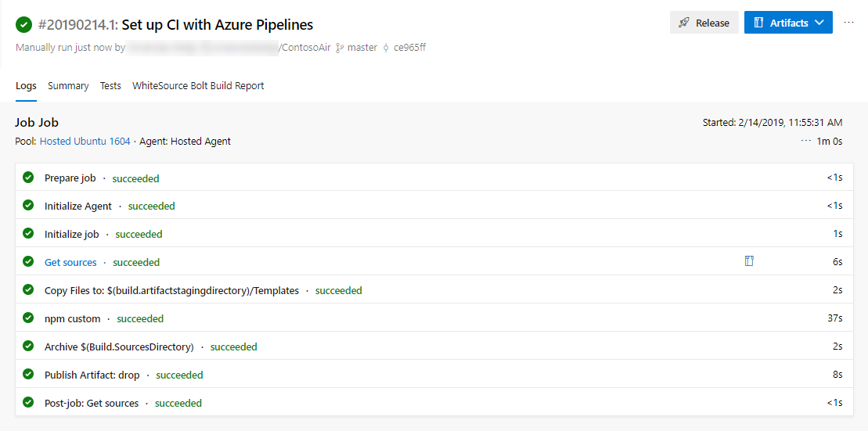
Task: Expand the Artifacts dropdown chevron
Action: coord(819,23)
